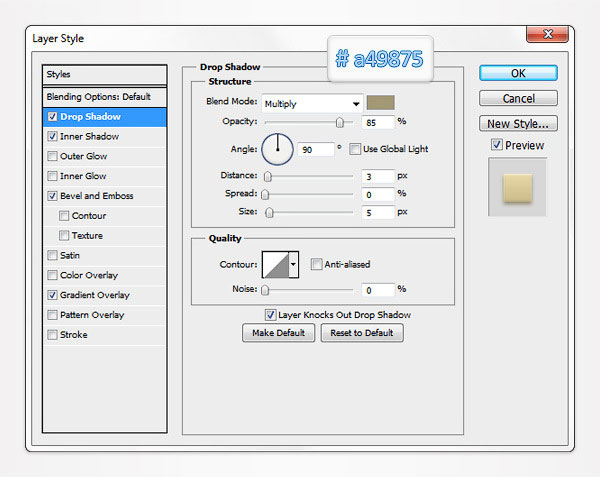Screen dimensions: 600x477
Task: Open Bevel and Emboss settings label
Action: pyautogui.click(x=97, y=196)
